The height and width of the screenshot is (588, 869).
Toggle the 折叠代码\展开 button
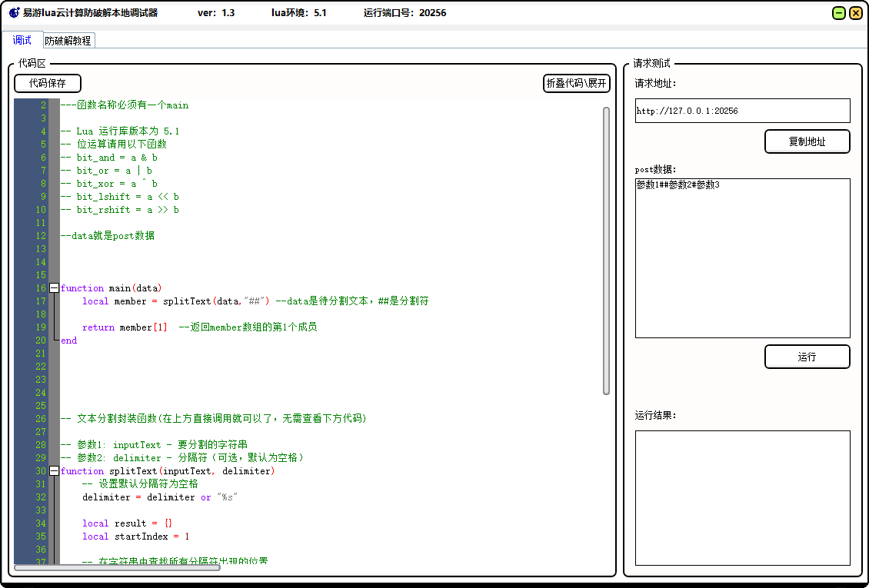click(x=575, y=83)
